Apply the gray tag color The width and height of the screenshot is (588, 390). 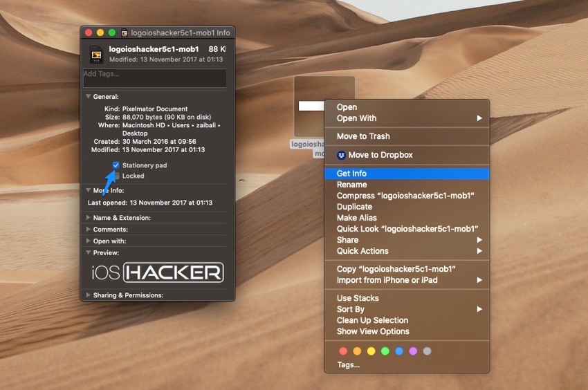[x=427, y=351]
